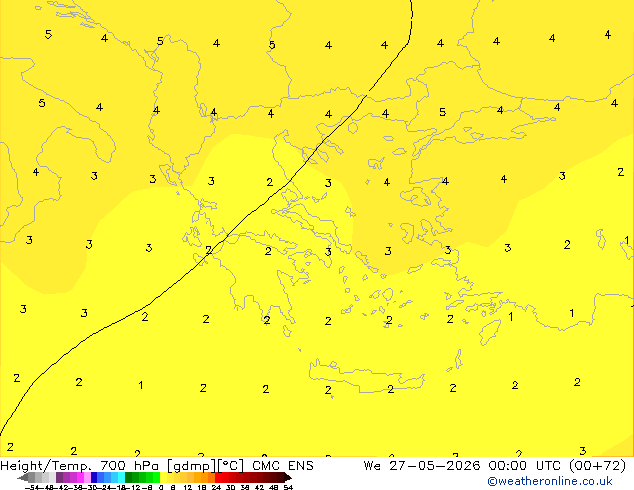Click the 'CMC ENS' model label
The height and width of the screenshot is (490, 634).
tap(283, 466)
